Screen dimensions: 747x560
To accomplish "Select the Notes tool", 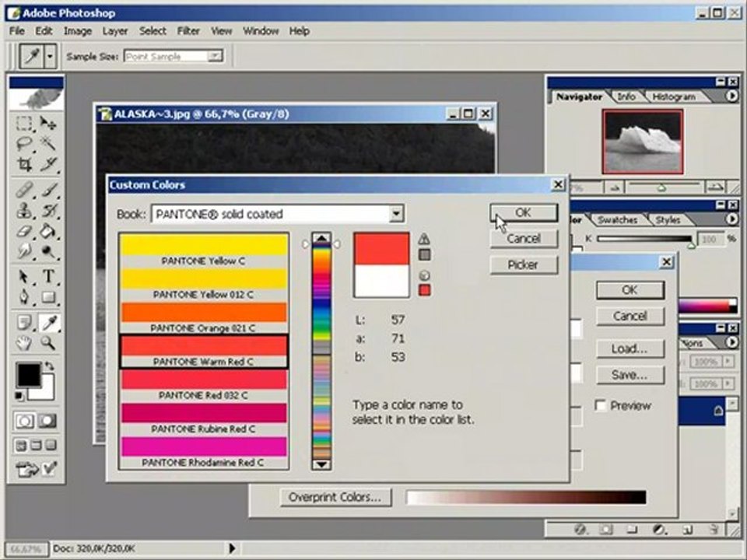I will point(24,322).
